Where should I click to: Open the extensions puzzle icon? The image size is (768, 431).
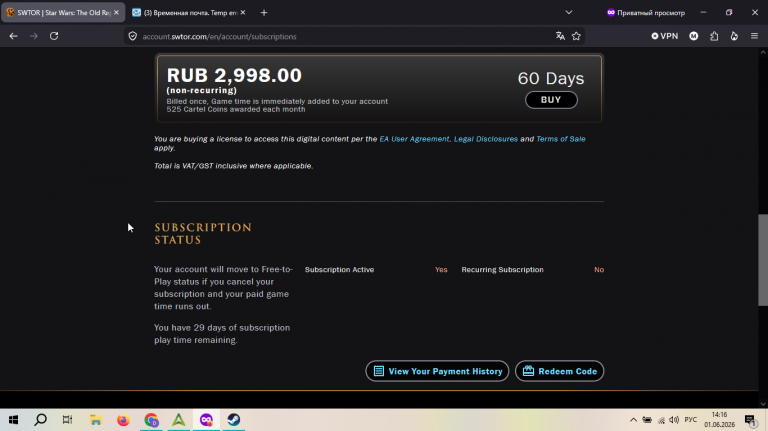coord(714,36)
